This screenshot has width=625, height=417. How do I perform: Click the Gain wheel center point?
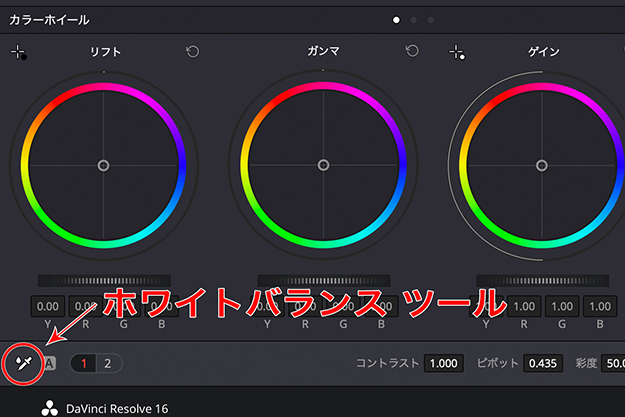tap(541, 165)
